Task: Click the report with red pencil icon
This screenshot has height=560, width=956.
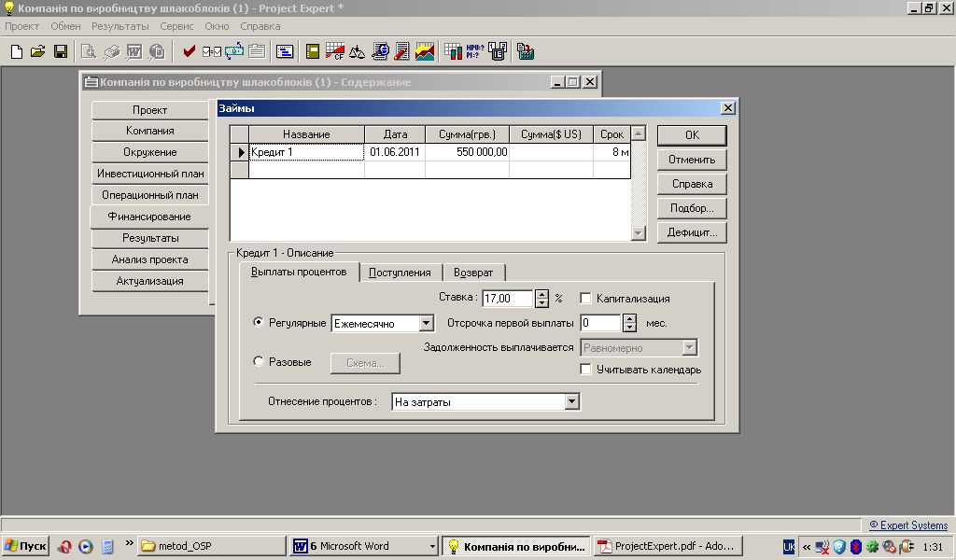Action: (x=401, y=51)
